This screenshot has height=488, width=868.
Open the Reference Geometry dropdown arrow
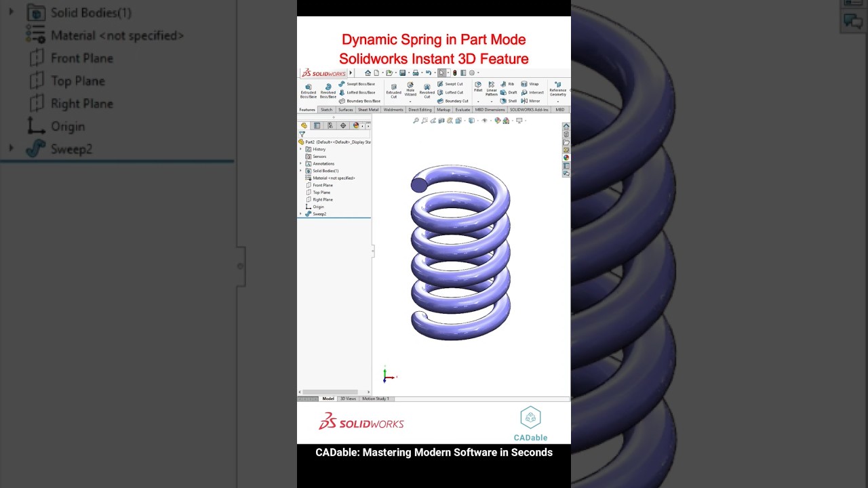pyautogui.click(x=558, y=102)
